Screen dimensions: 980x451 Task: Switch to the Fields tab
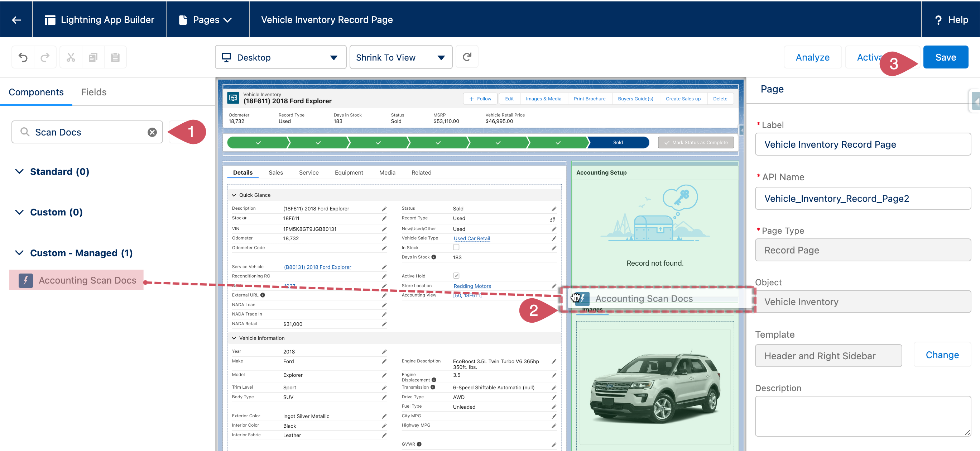tap(93, 92)
